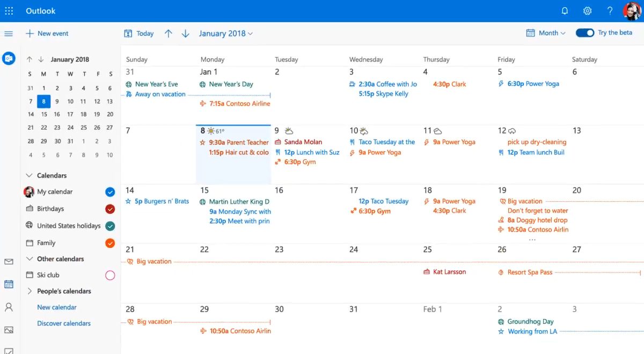
Task: Collapse the navigation pane hamburger icon
Action: click(9, 34)
